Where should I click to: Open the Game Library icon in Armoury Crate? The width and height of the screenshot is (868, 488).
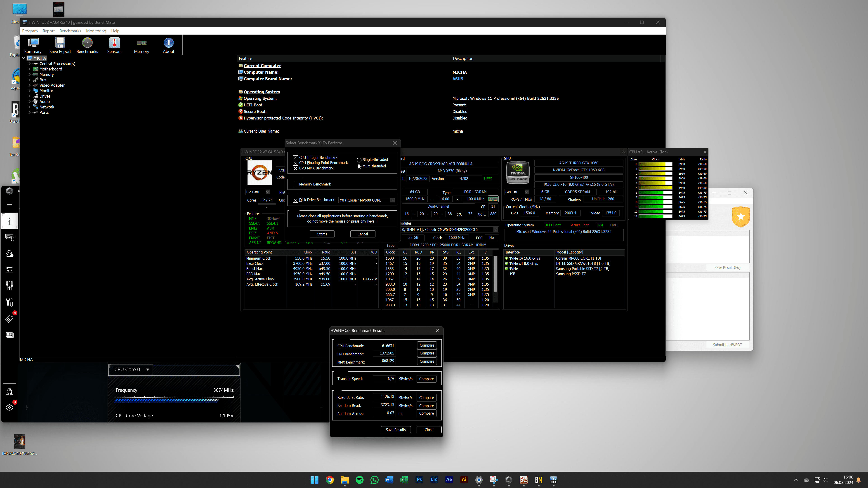(x=9, y=270)
